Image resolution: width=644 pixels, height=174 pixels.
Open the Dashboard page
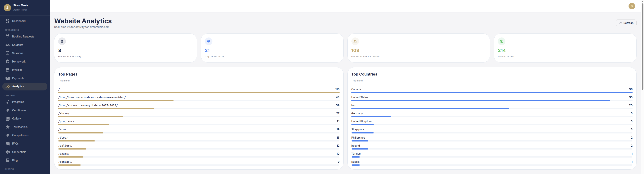[x=25, y=21]
